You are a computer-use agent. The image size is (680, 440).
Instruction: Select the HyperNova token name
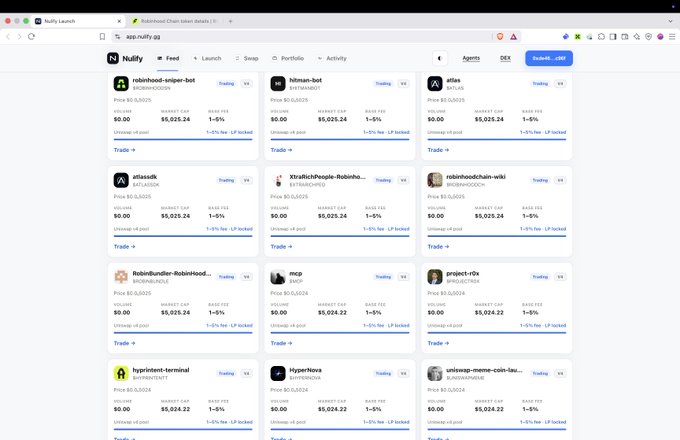[x=305, y=370]
